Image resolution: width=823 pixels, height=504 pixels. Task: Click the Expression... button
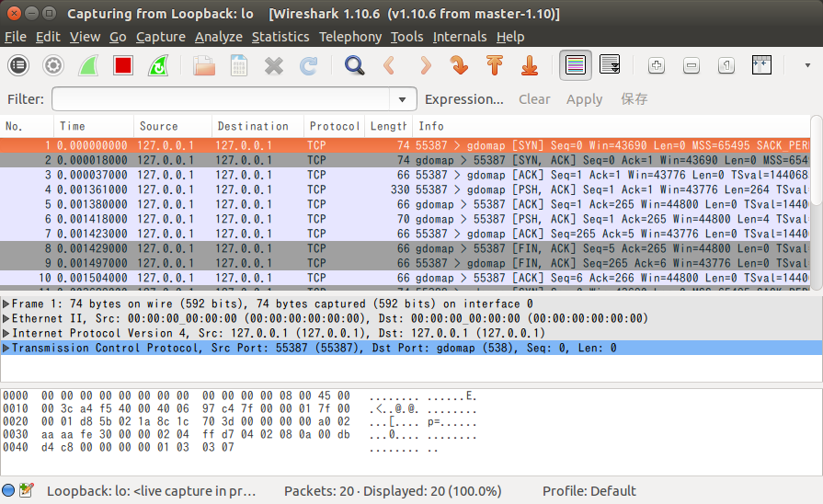coord(463,99)
